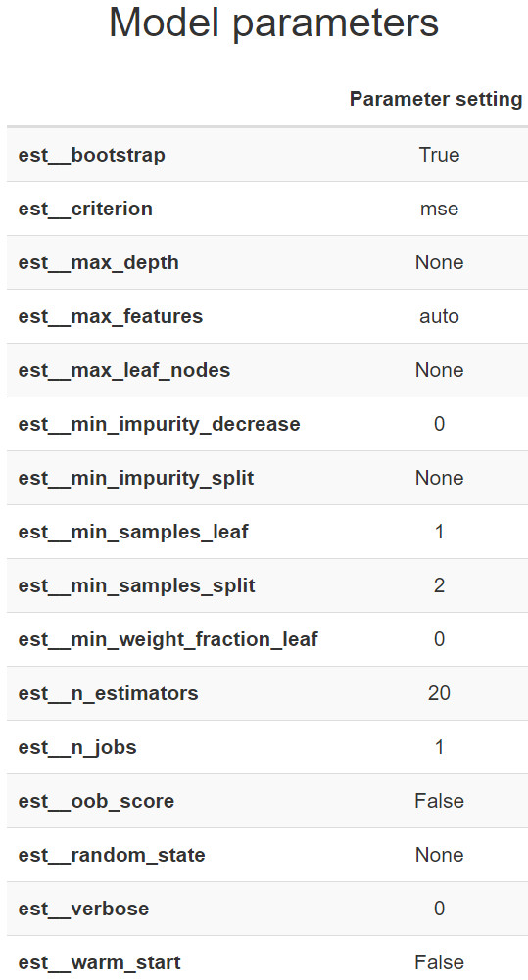Select the Parameter setting column header

point(435,99)
